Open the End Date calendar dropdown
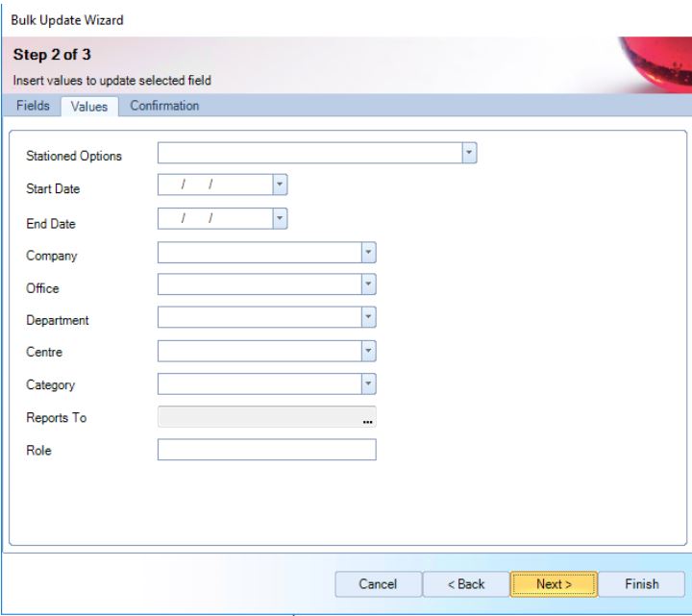 (280, 218)
